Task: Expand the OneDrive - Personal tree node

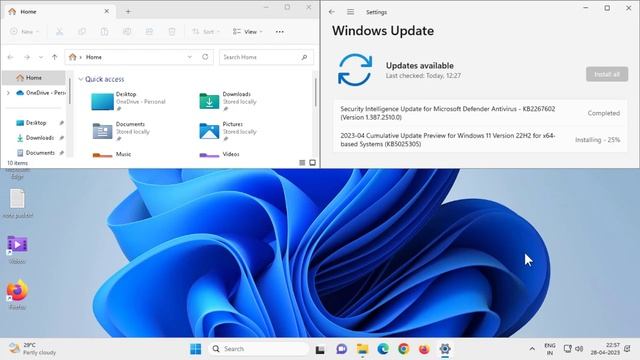Action: click(8, 93)
